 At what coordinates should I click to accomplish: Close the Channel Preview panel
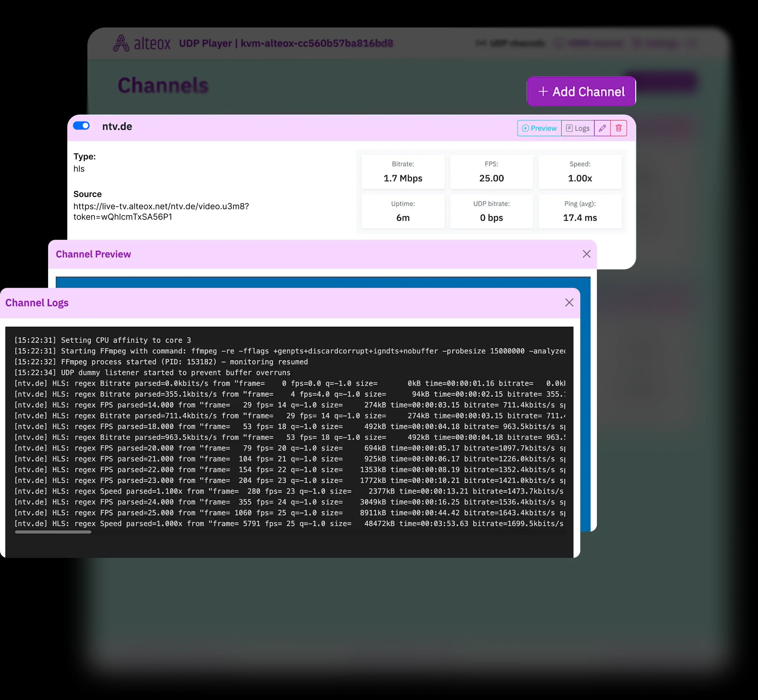[x=586, y=254]
